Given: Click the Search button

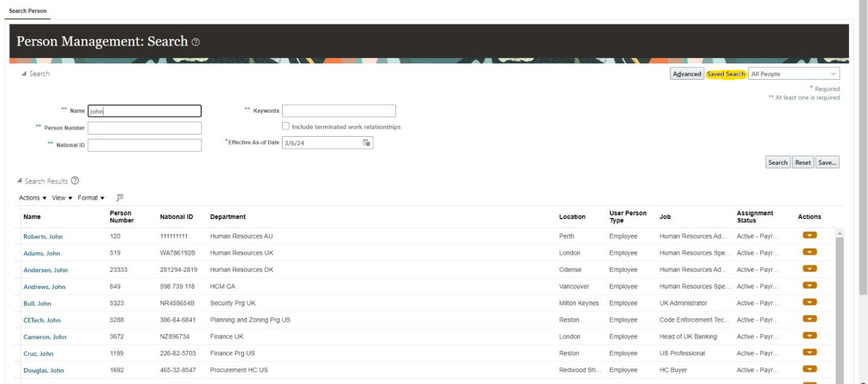Looking at the screenshot, I should click(778, 162).
